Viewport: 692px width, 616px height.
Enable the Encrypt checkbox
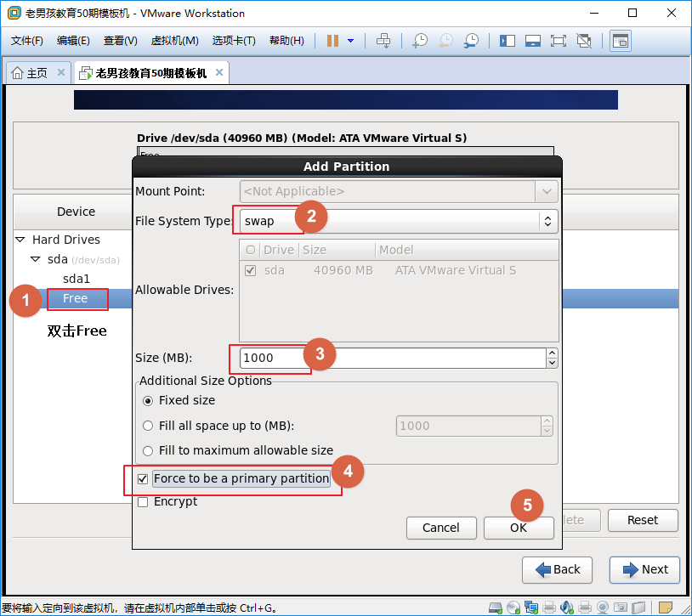click(143, 502)
